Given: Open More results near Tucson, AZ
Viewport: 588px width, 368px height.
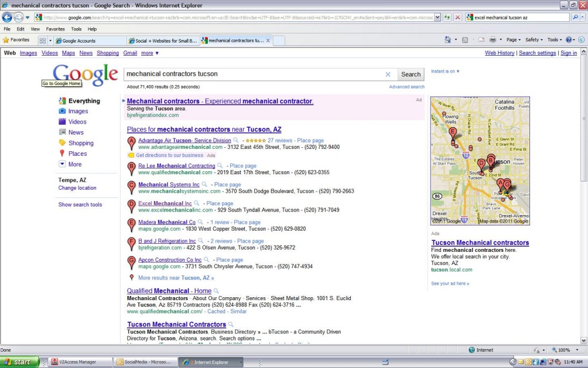Looking at the screenshot, I should coord(176,278).
